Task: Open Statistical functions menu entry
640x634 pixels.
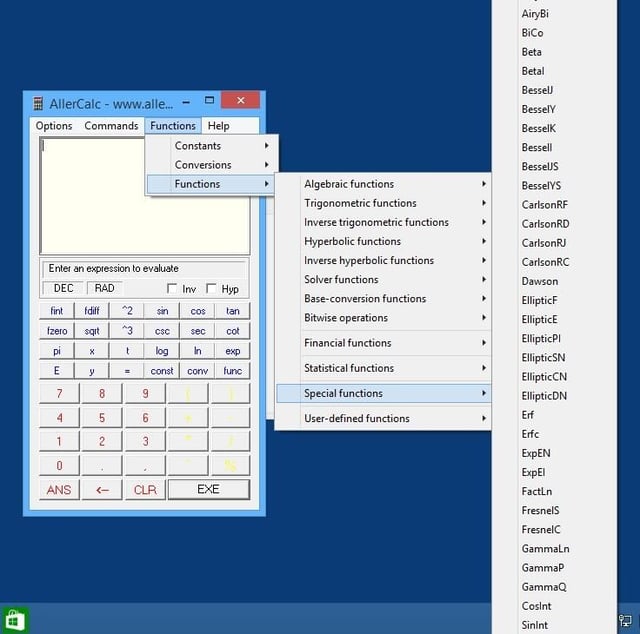Action: click(383, 368)
